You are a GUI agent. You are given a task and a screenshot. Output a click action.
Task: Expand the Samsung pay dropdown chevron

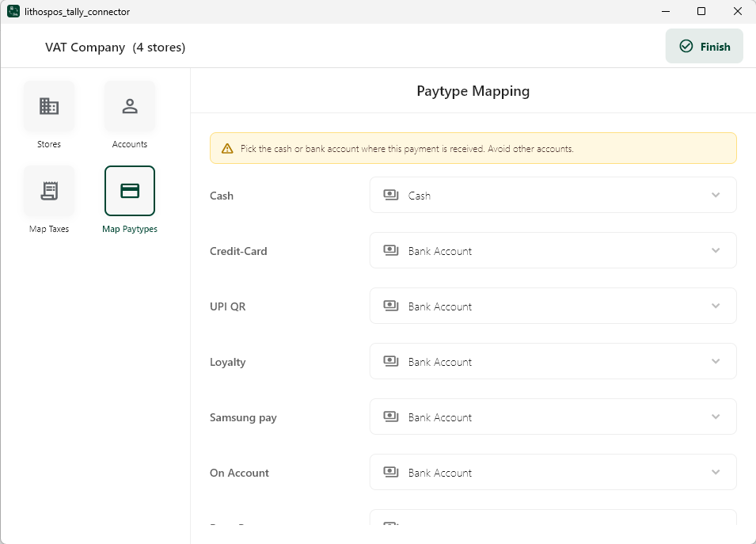[716, 417]
